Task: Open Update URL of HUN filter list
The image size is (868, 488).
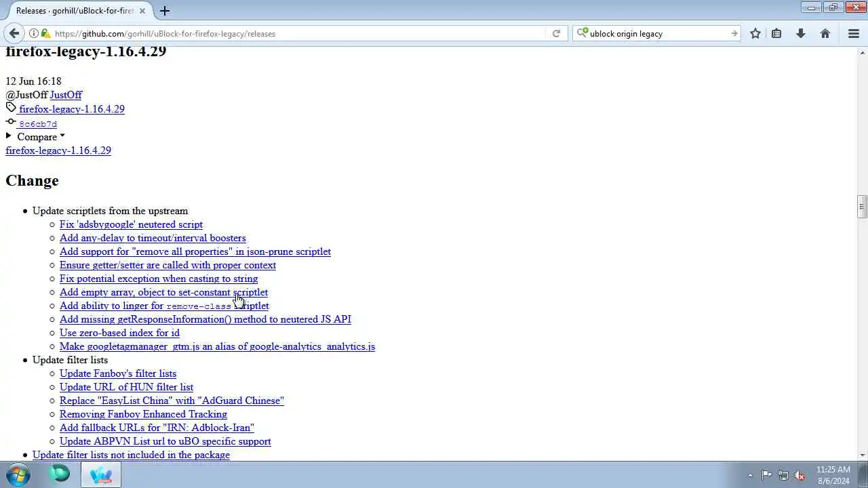Action: coord(126,387)
